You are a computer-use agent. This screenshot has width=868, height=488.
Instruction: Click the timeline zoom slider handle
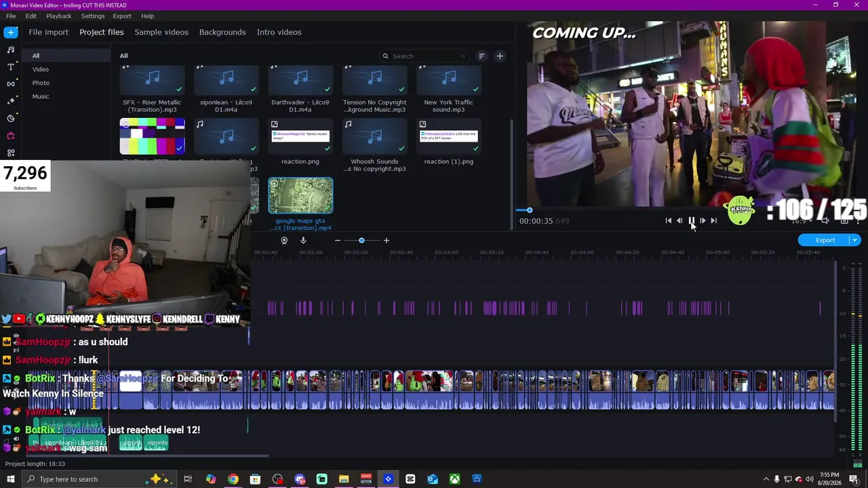click(361, 240)
